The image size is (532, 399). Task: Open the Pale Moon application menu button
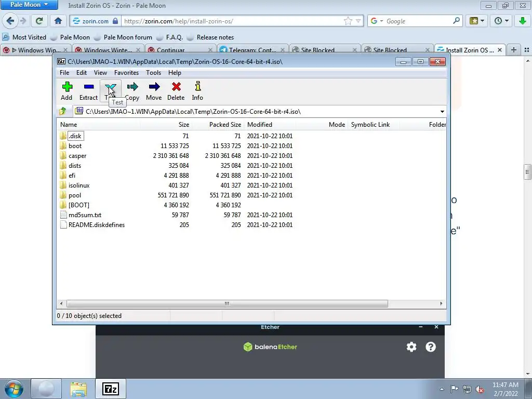(29, 5)
